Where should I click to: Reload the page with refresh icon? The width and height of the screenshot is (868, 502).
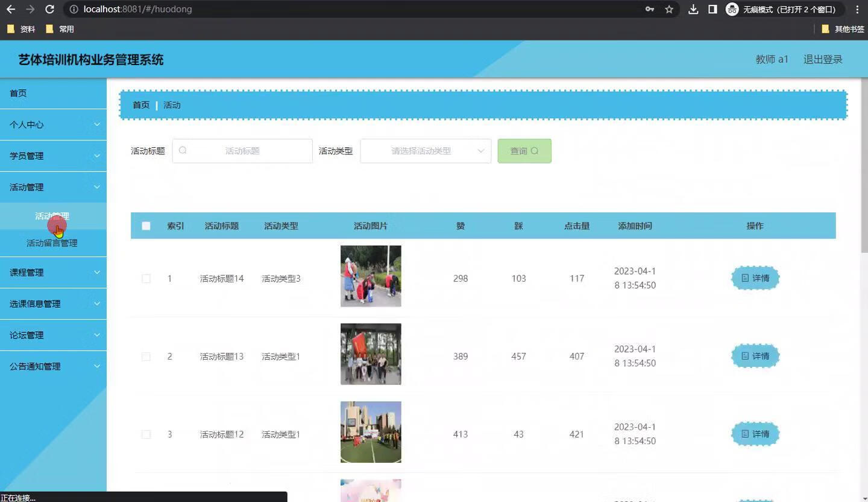click(50, 9)
